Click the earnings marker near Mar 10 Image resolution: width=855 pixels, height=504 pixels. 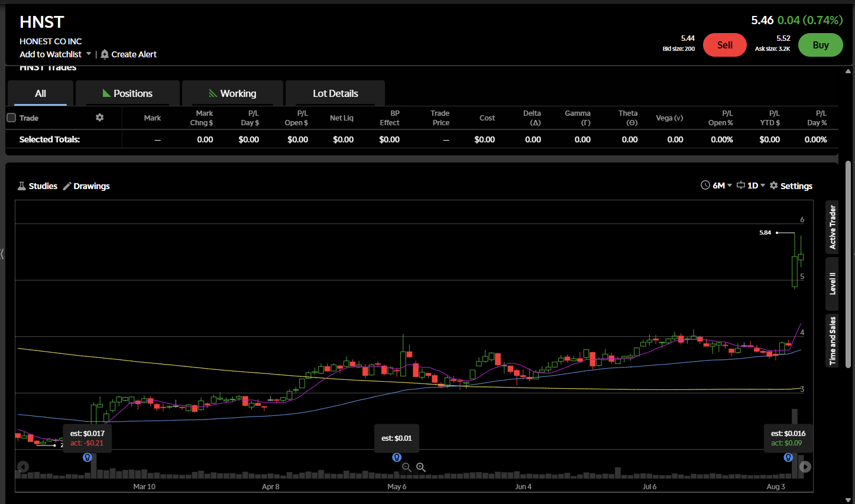coord(88,457)
